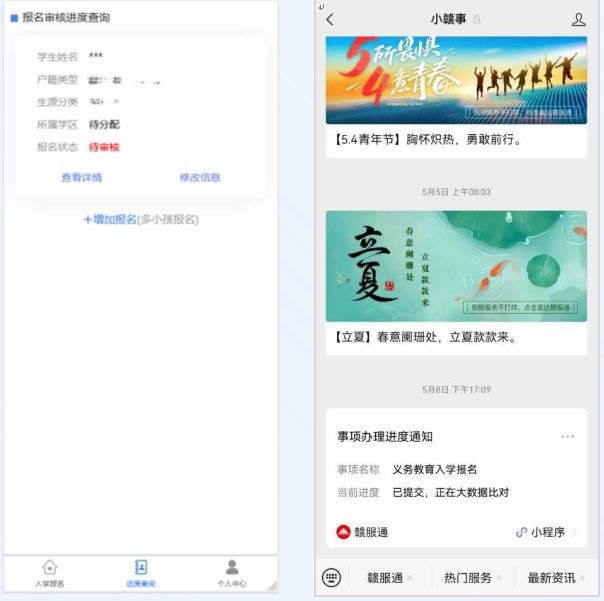Open the 立夏 banner image

coord(456,266)
